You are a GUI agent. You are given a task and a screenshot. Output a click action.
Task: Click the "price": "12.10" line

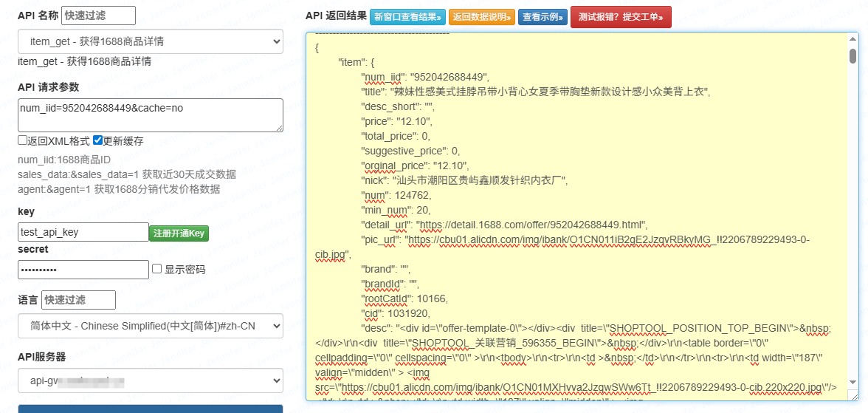pos(396,121)
